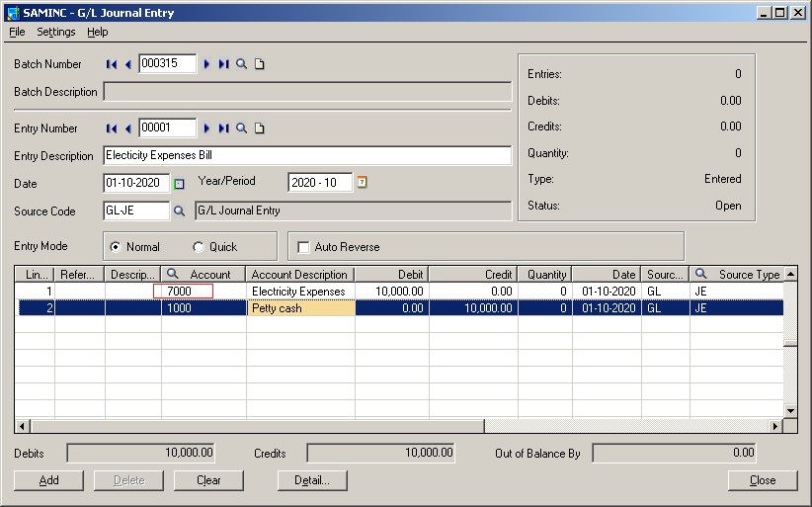Open the Settings menu
This screenshot has height=507, width=812.
56,32
